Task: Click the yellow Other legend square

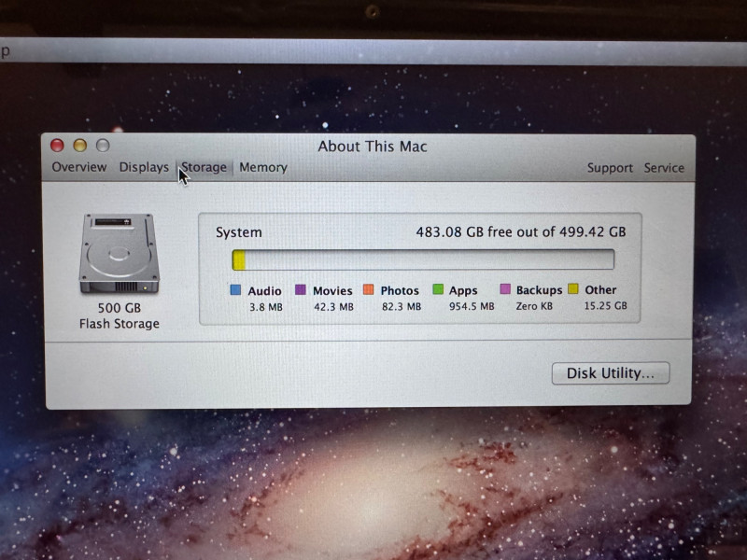Action: [573, 289]
